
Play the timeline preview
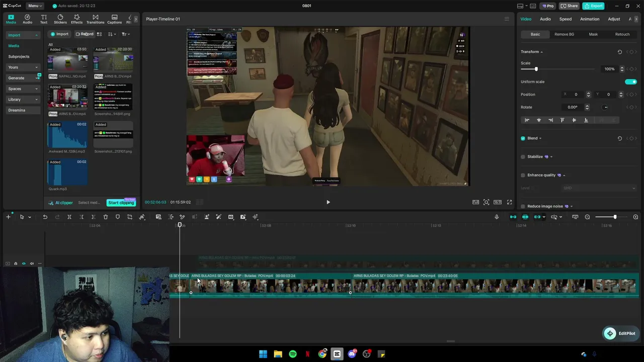[x=328, y=202]
